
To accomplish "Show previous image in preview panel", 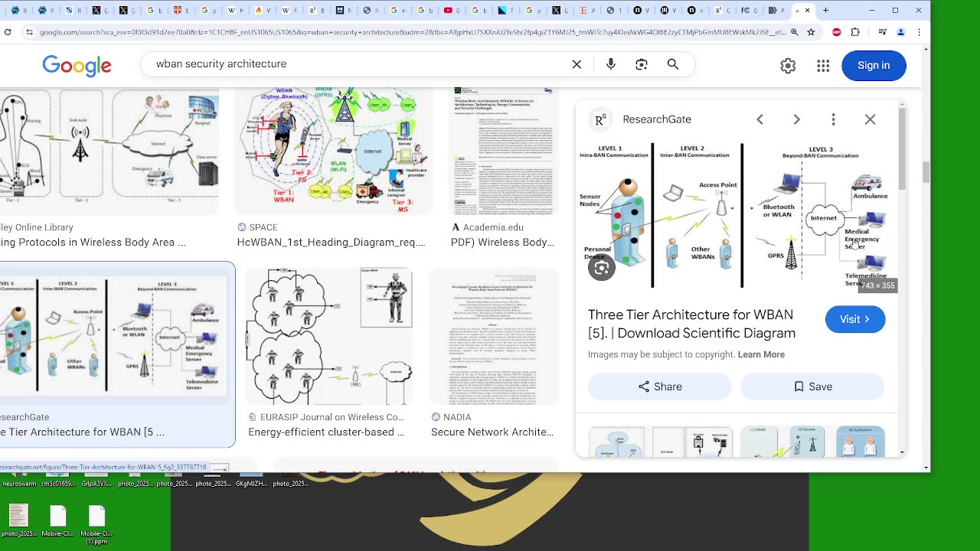I will (759, 119).
